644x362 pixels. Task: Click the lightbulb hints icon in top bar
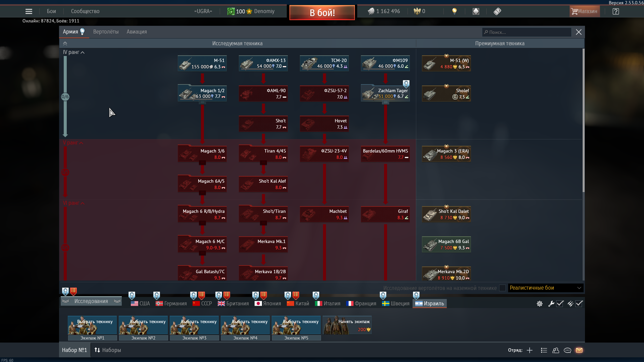[x=454, y=11]
